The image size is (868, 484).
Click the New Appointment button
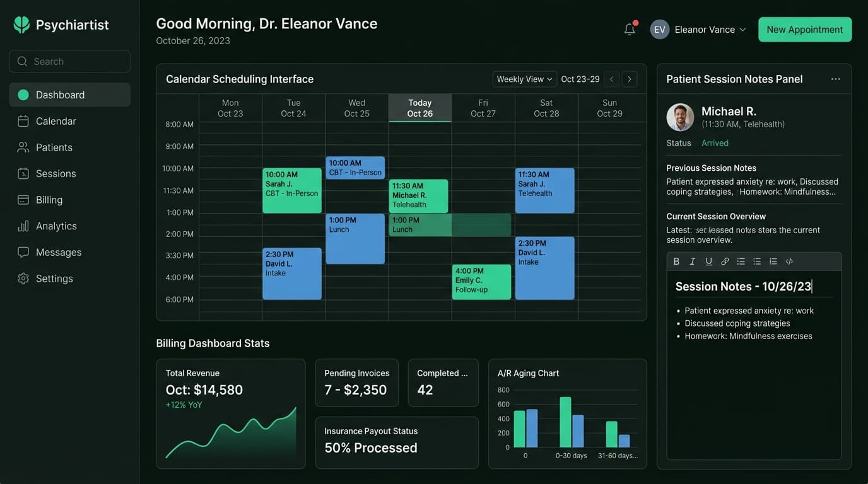[x=805, y=30]
